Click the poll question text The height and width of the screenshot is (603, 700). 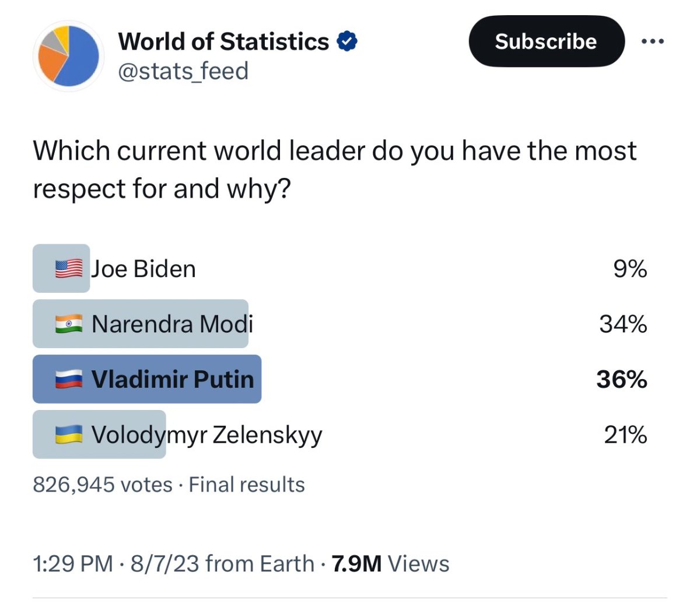click(334, 169)
